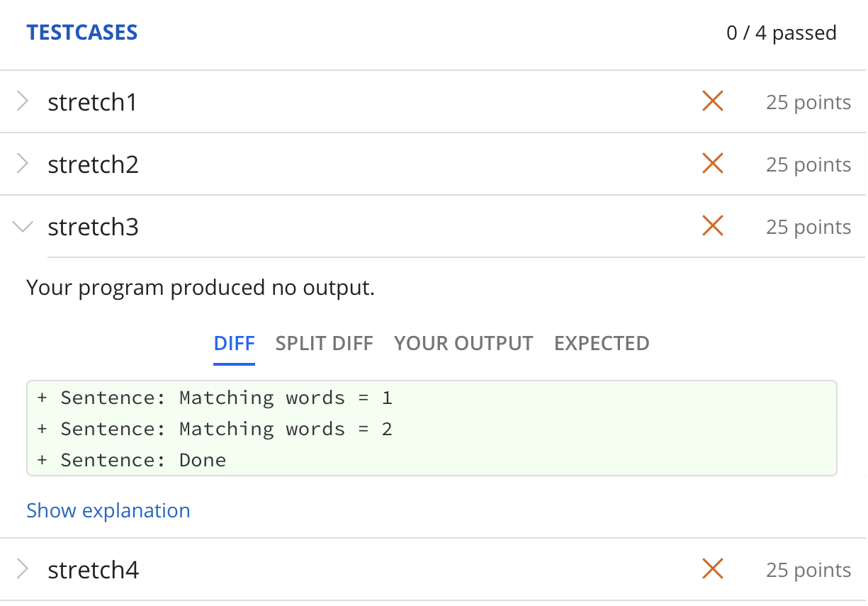The image size is (868, 606).
Task: Click the chevron icon beside stretch2
Action: coord(22,164)
